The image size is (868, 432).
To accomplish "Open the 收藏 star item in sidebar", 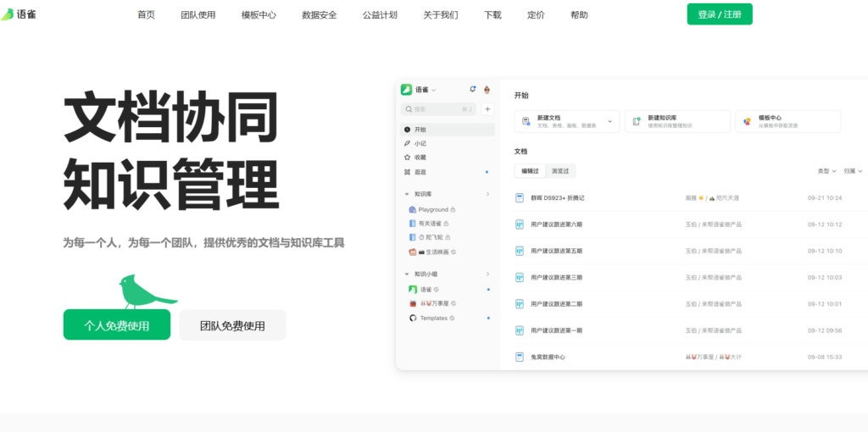I will coord(408,158).
